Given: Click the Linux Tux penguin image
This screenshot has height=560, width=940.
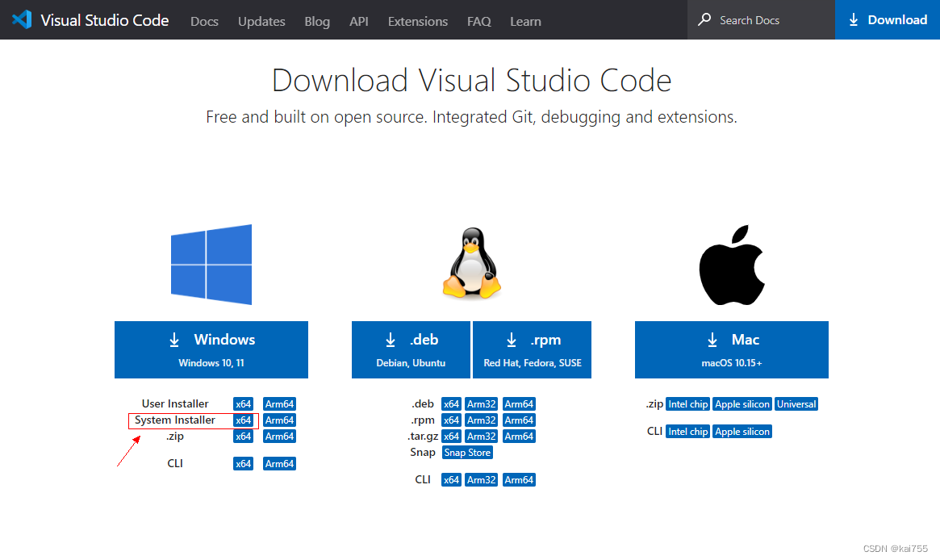Looking at the screenshot, I should click(472, 263).
